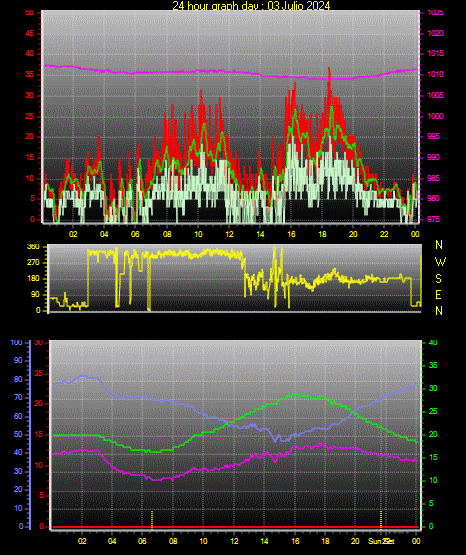Image resolution: width=466 pixels, height=555 pixels.
Task: Click the Sunset label on bottom time axis
Action: 381,541
